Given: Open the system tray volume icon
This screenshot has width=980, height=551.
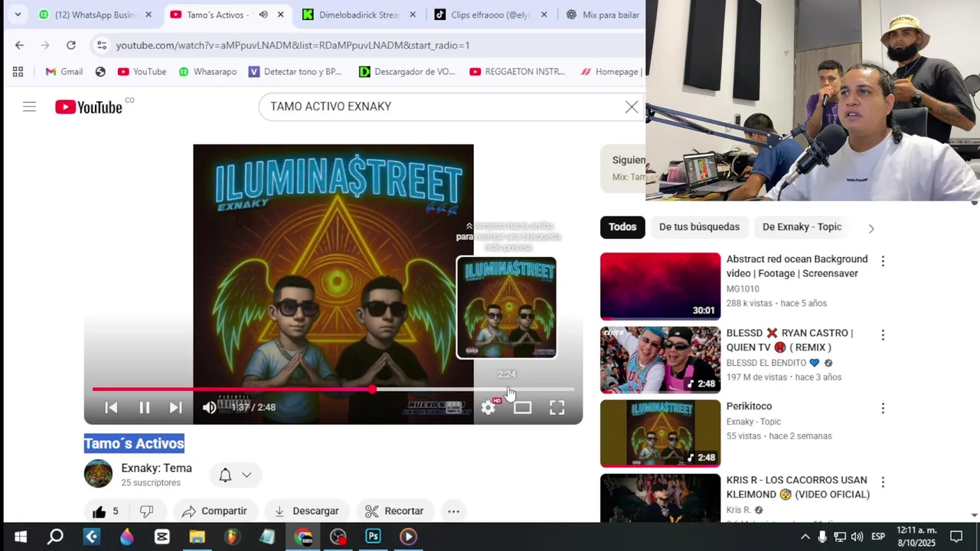Looking at the screenshot, I should point(857,536).
